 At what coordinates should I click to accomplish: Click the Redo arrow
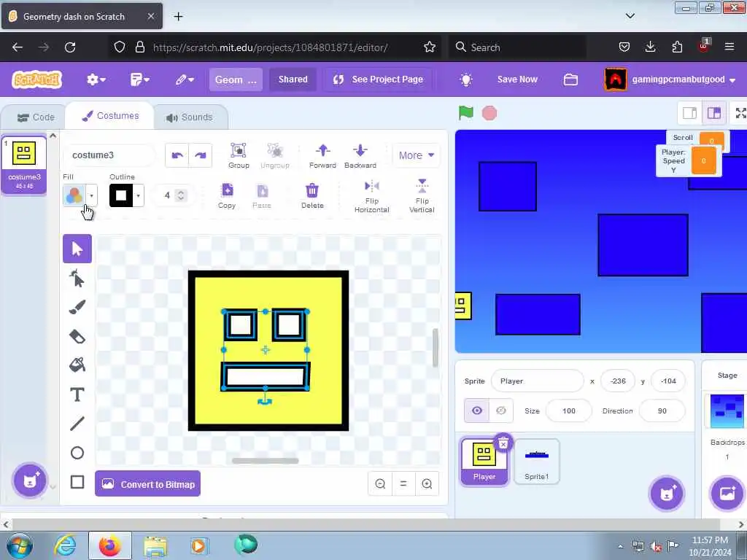pos(201,155)
